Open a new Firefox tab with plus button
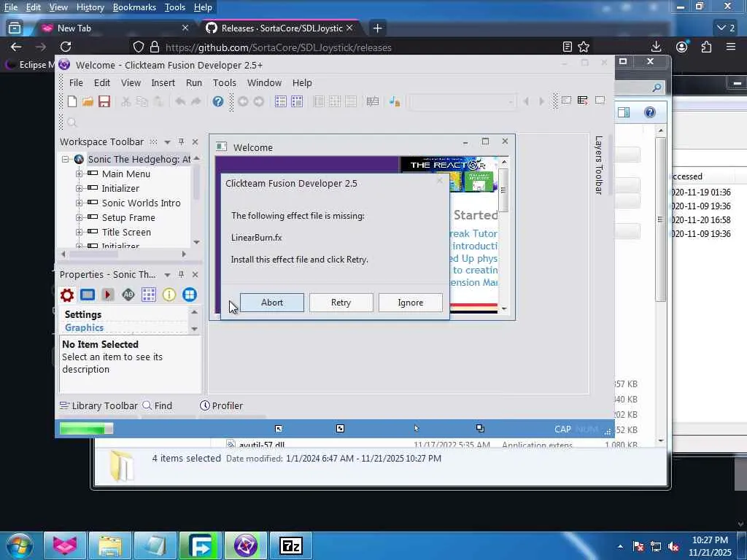The width and height of the screenshot is (747, 560). tap(377, 28)
